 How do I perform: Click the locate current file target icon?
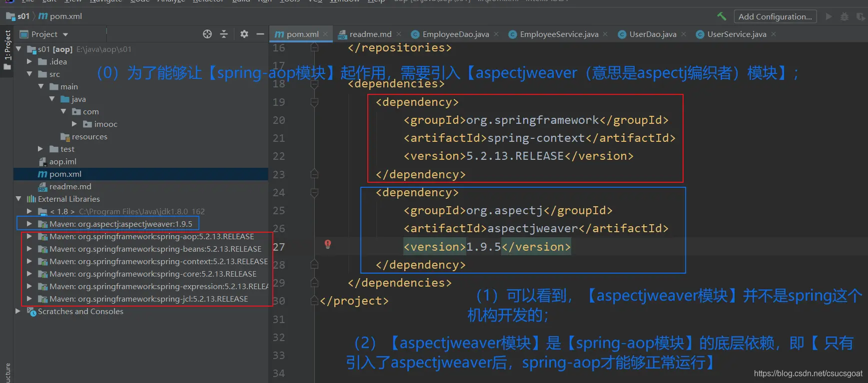[x=207, y=34]
